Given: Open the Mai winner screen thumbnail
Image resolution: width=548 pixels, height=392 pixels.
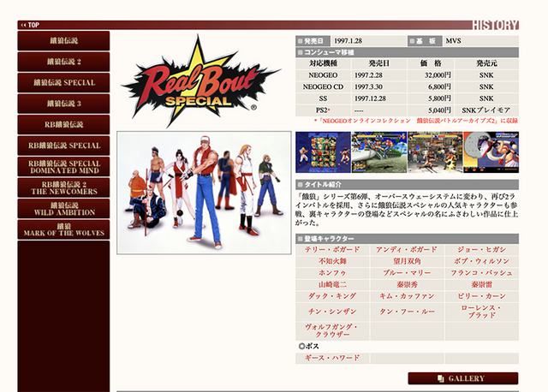Looking at the screenshot, I should tap(491, 152).
